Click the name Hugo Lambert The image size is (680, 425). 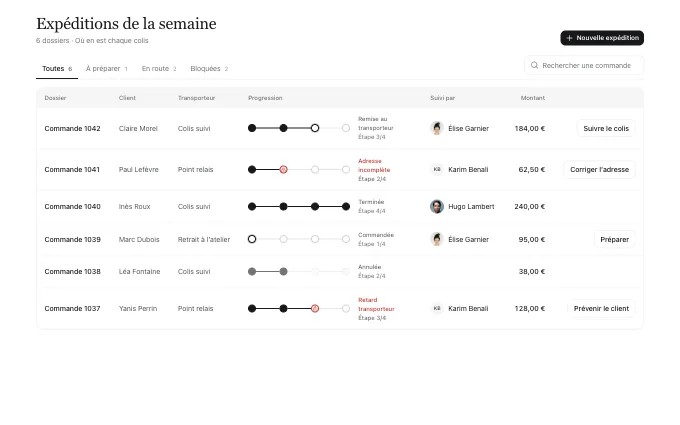[x=471, y=206]
